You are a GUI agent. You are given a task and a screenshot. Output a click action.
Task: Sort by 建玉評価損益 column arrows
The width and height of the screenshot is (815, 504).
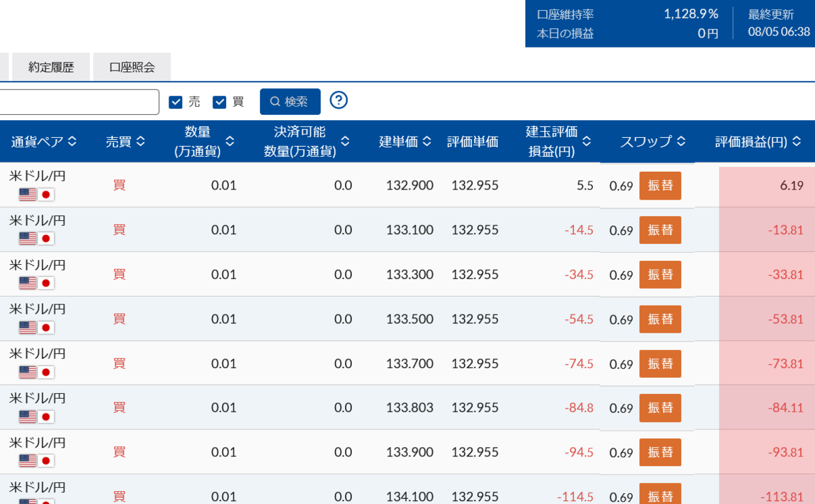click(x=587, y=141)
